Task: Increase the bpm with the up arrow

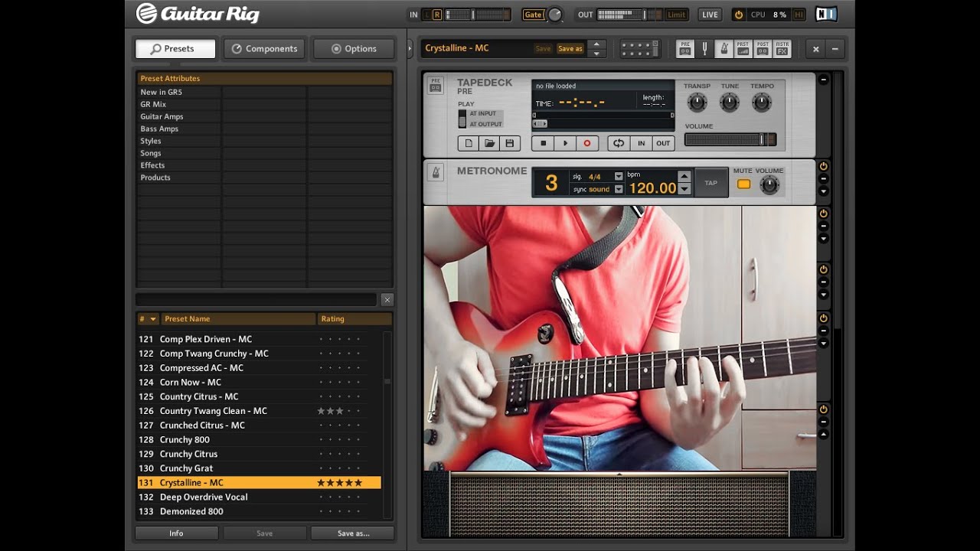Action: coord(684,177)
